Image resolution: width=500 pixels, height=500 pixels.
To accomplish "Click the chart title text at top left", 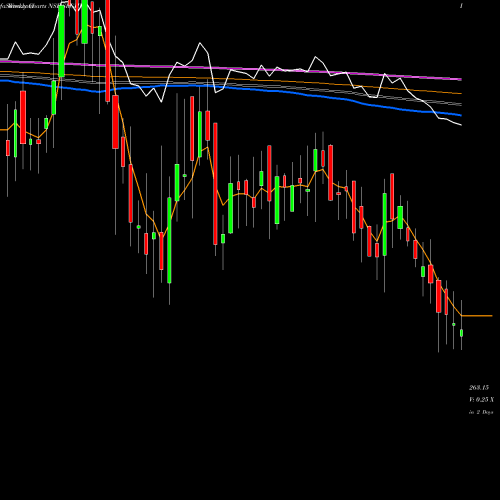I will point(38,6).
